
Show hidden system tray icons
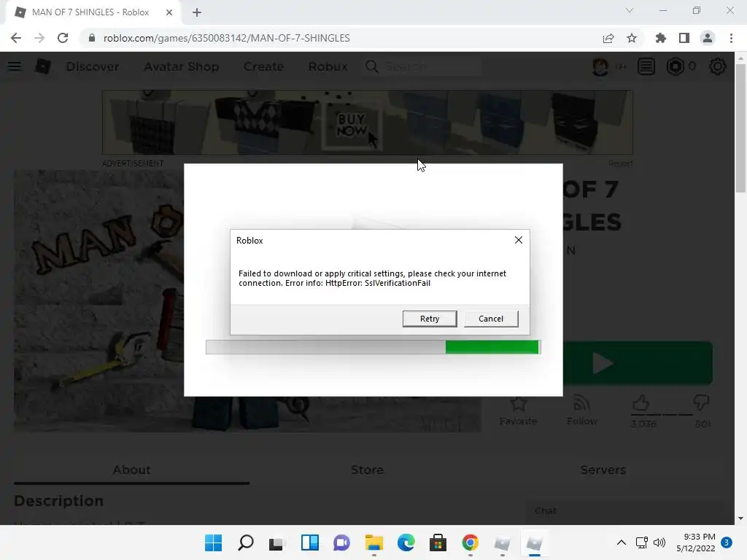tap(622, 542)
